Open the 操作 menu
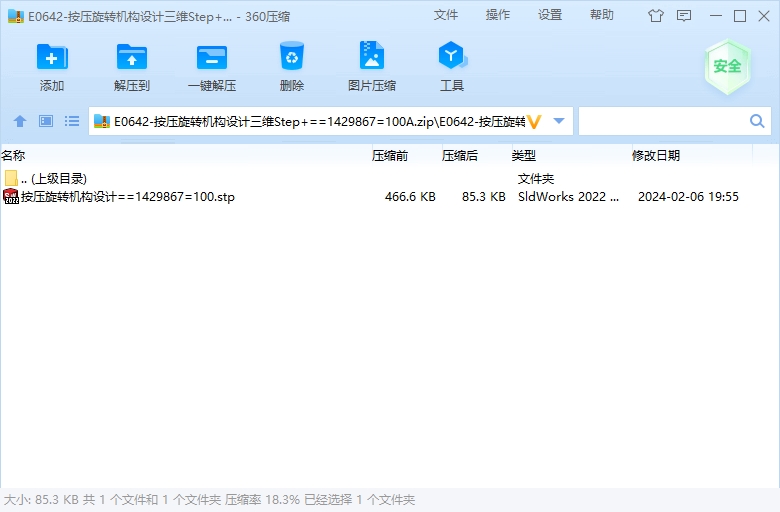 pyautogui.click(x=498, y=15)
